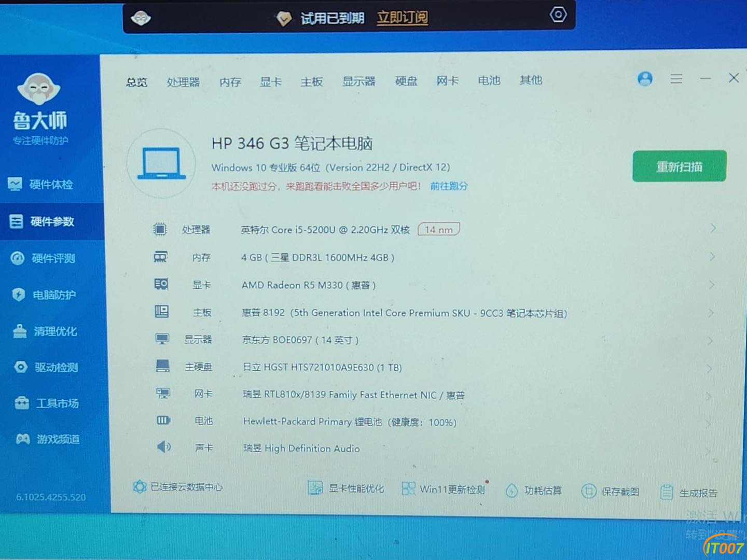This screenshot has height=560, width=747.
Task: Expand the 网卡 row chevron
Action: pos(709,397)
